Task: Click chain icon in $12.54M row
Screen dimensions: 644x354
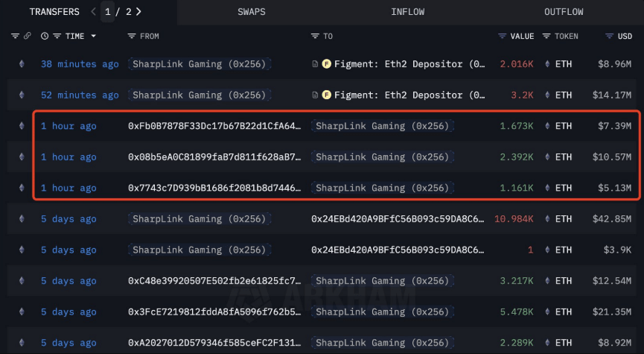Action: (22, 281)
